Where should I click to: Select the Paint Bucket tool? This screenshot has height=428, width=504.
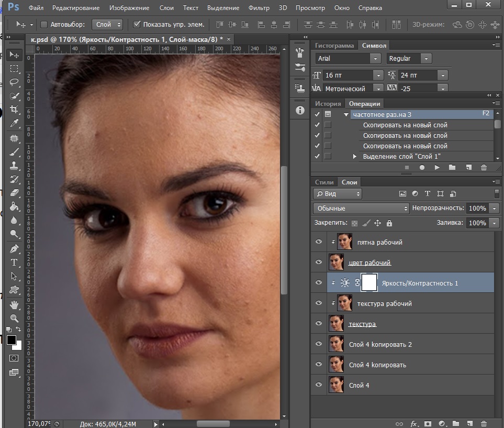[x=14, y=206]
